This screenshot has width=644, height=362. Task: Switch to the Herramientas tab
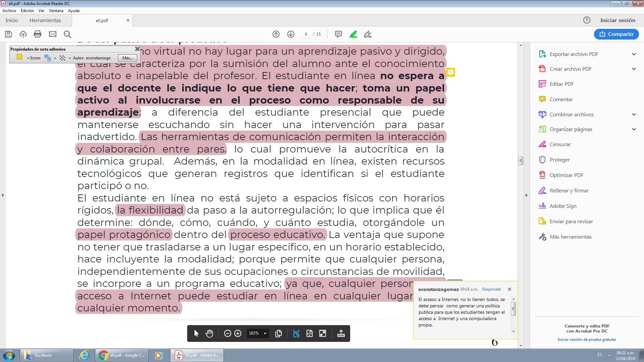tap(45, 20)
